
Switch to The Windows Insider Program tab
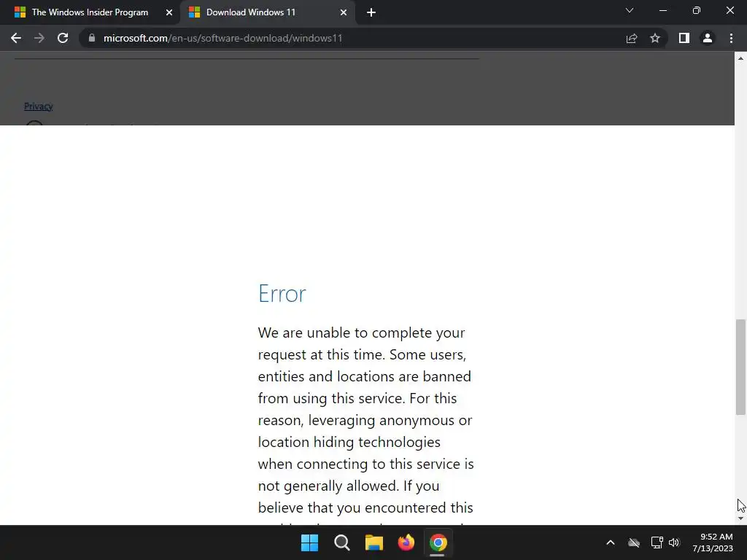click(90, 12)
